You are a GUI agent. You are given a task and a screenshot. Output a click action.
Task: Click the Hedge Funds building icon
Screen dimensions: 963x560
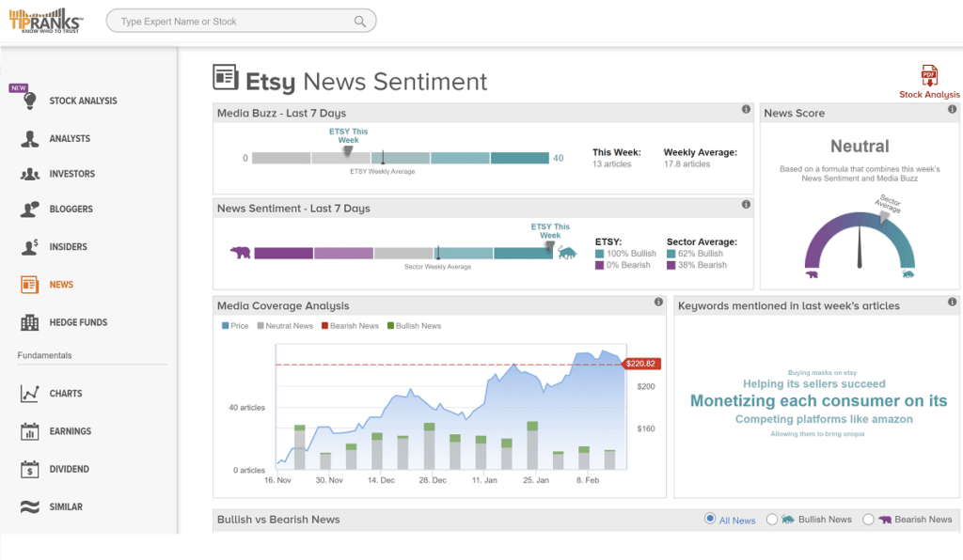(x=29, y=322)
